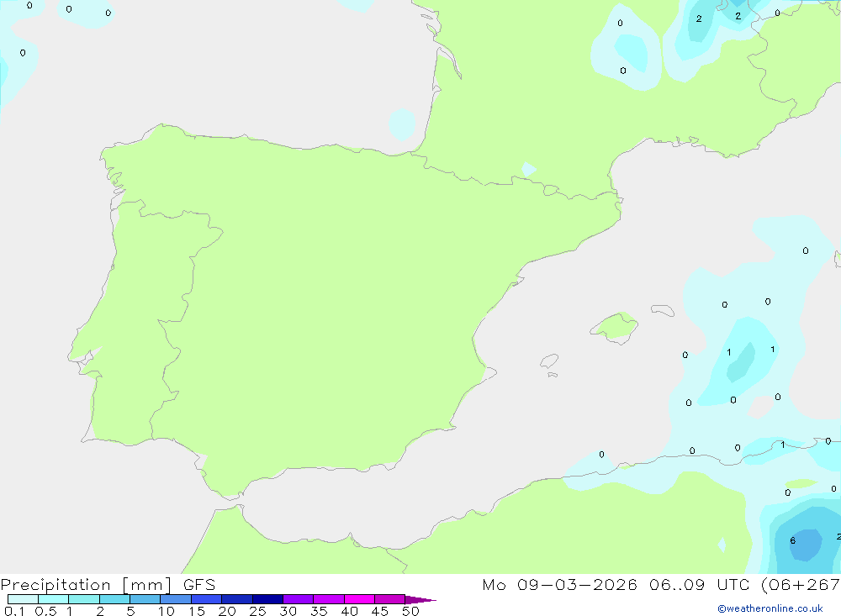Click the 35–40 mm purple legend swatch
The width and height of the screenshot is (841, 616).
click(329, 599)
